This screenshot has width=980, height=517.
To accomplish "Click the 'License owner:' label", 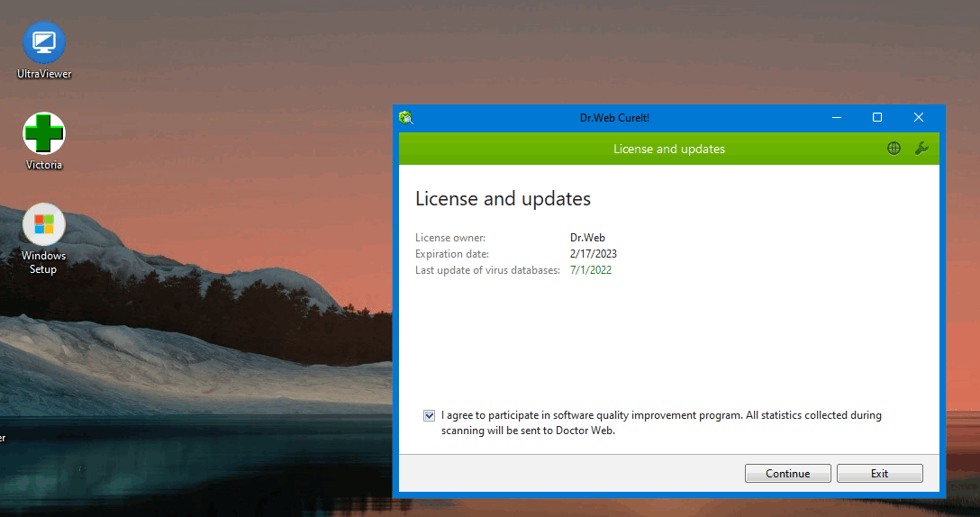I will pos(450,238).
